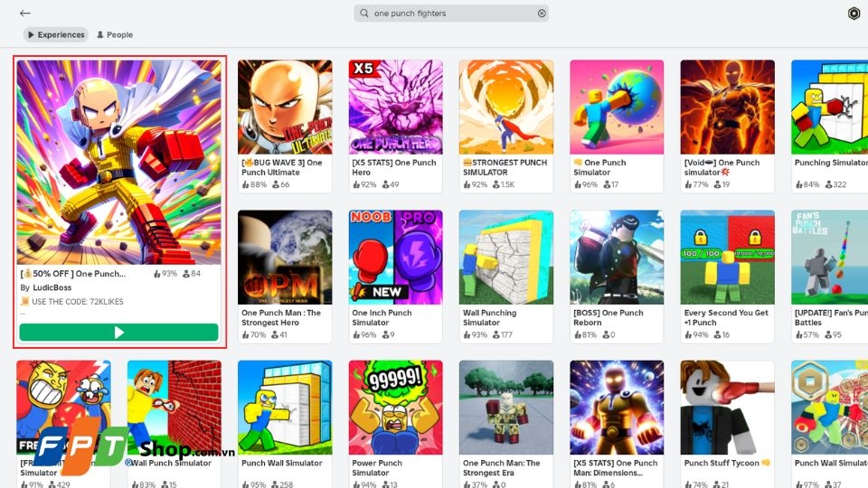Screen dimensions: 868x488
Task: Click the '50% OFF ] One Punch...' title
Action: click(x=73, y=273)
